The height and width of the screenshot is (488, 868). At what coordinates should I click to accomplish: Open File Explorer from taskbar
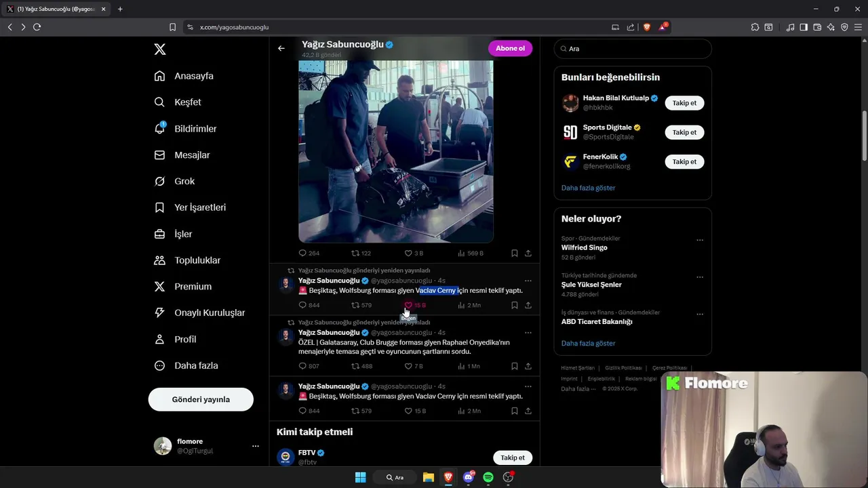pyautogui.click(x=428, y=477)
